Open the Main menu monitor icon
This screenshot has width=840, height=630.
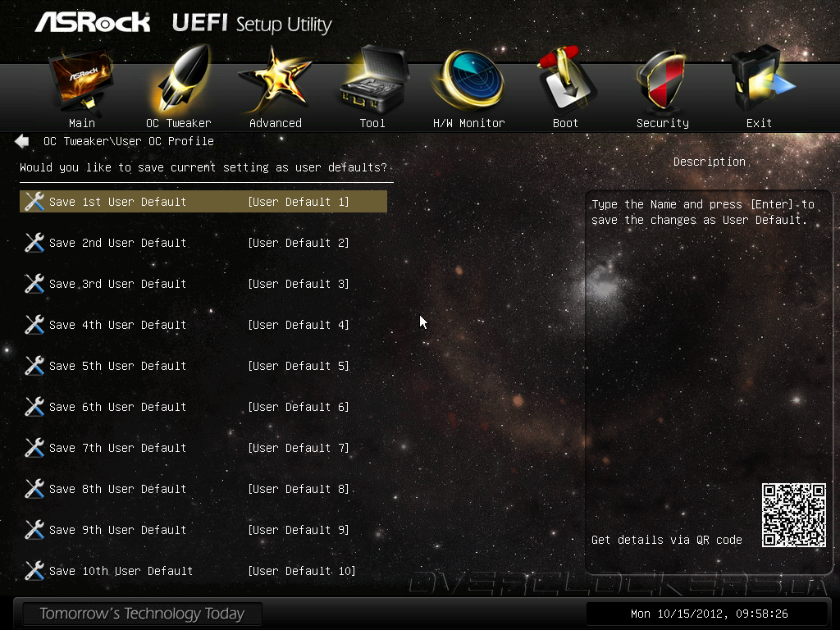pos(81,81)
